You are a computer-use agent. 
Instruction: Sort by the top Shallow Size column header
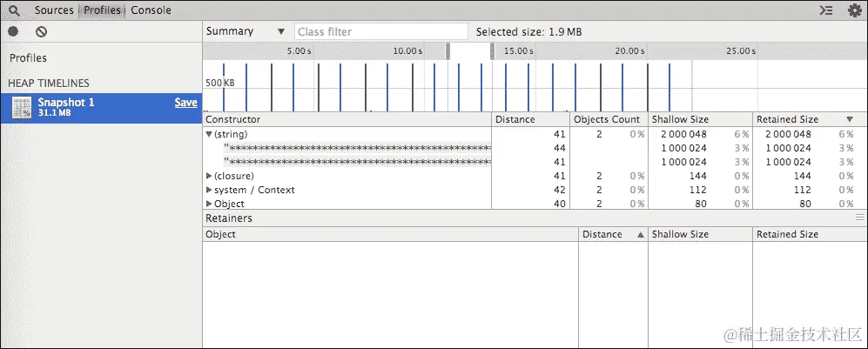coord(700,119)
